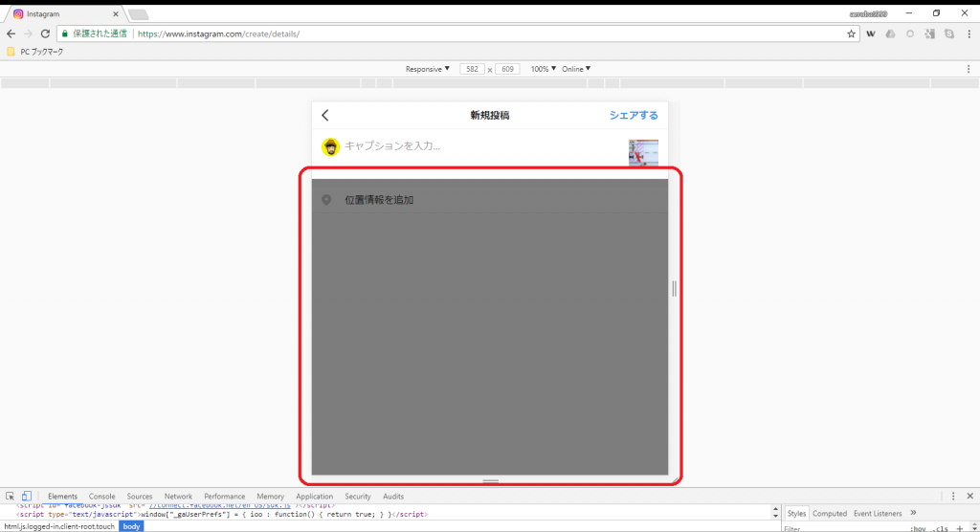The width and height of the screenshot is (980, 532).
Task: Open the Responsive device dropdown
Action: (427, 69)
